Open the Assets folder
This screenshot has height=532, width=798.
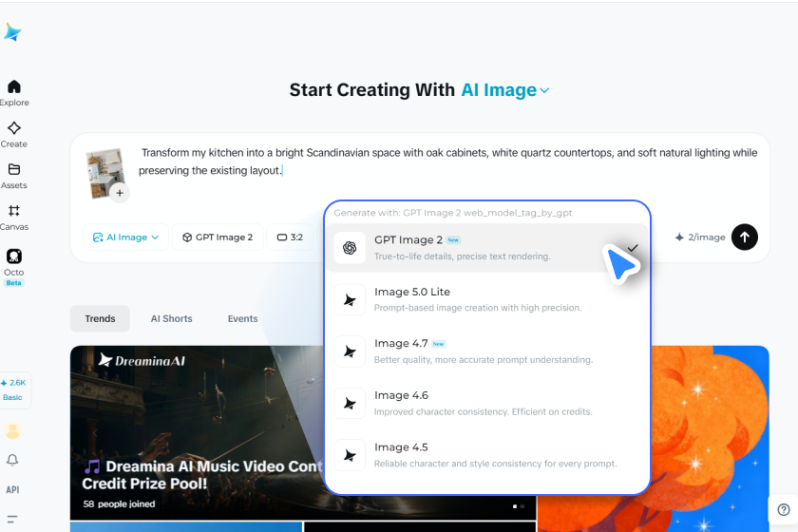pyautogui.click(x=14, y=176)
